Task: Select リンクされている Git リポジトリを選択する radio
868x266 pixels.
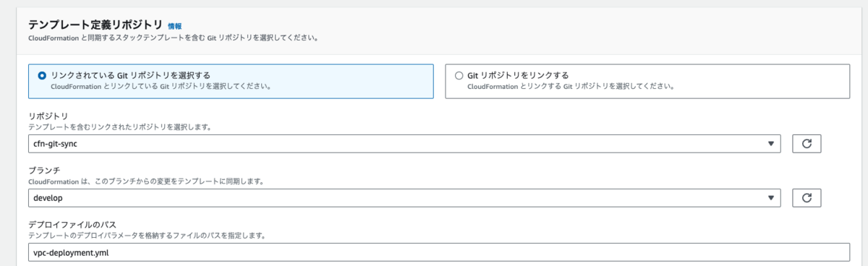Action: tap(42, 75)
